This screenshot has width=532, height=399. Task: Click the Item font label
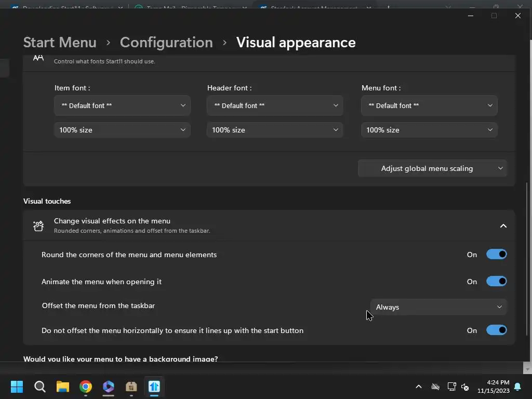pyautogui.click(x=72, y=88)
